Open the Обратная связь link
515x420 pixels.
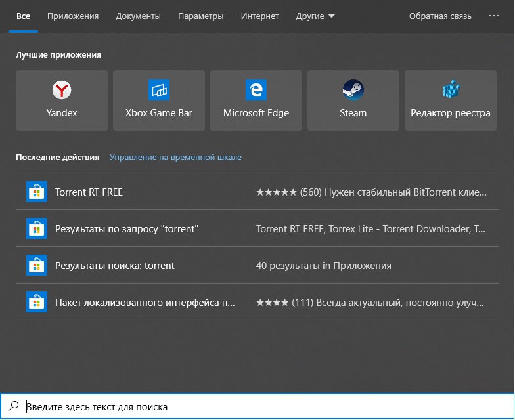tap(440, 16)
